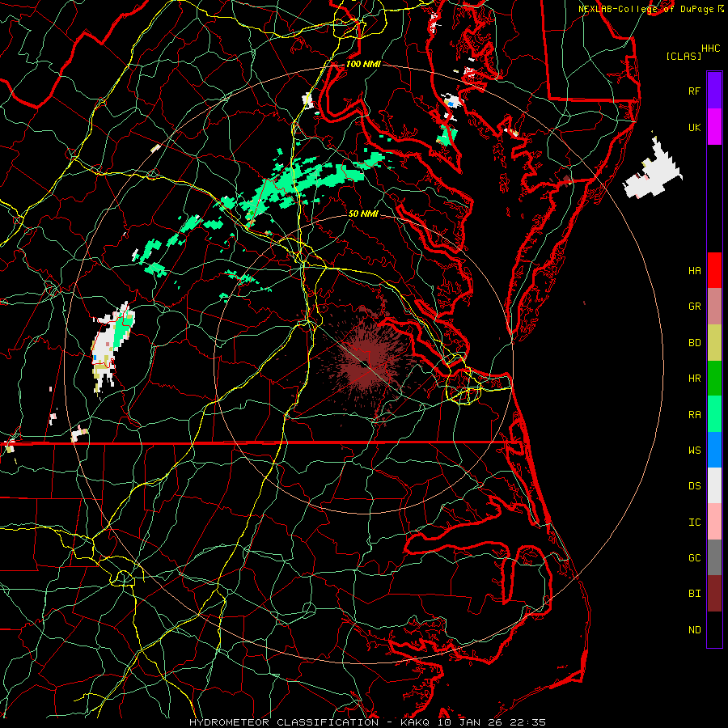Click the GR legend label

694,307
